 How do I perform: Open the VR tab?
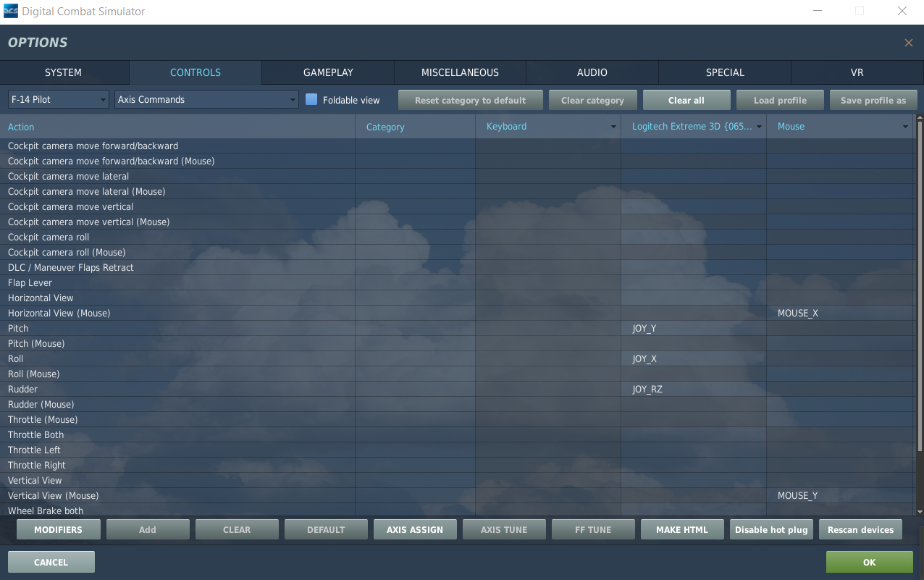coord(857,72)
